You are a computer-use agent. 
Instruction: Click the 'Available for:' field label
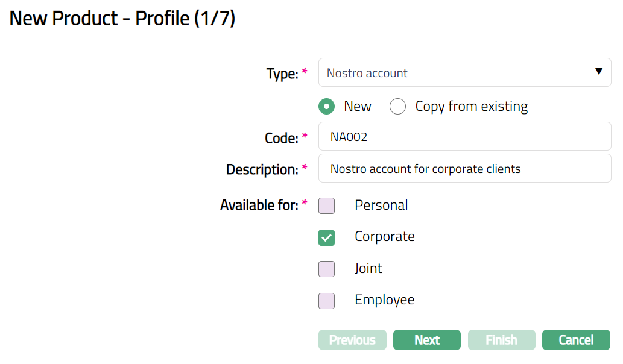click(x=259, y=206)
